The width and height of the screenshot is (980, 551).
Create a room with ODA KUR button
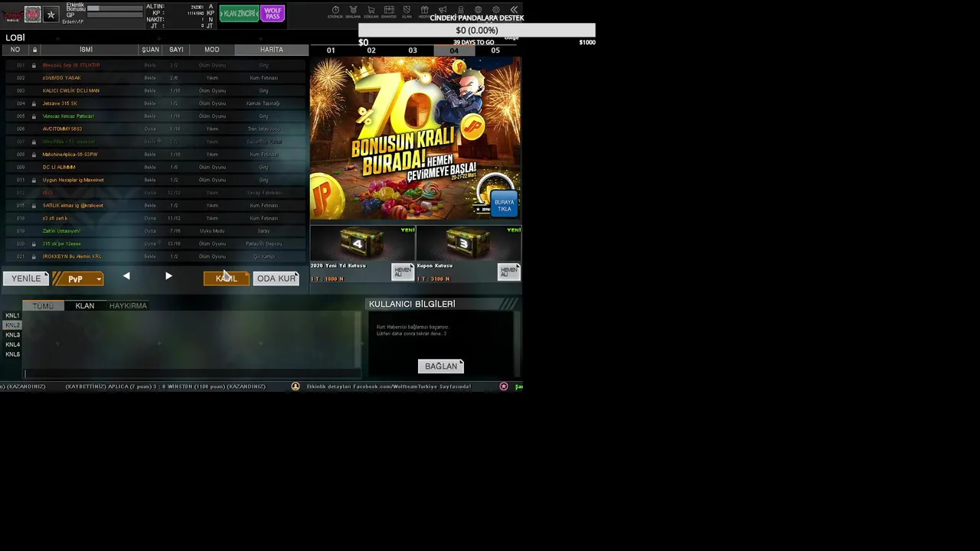[x=276, y=279]
